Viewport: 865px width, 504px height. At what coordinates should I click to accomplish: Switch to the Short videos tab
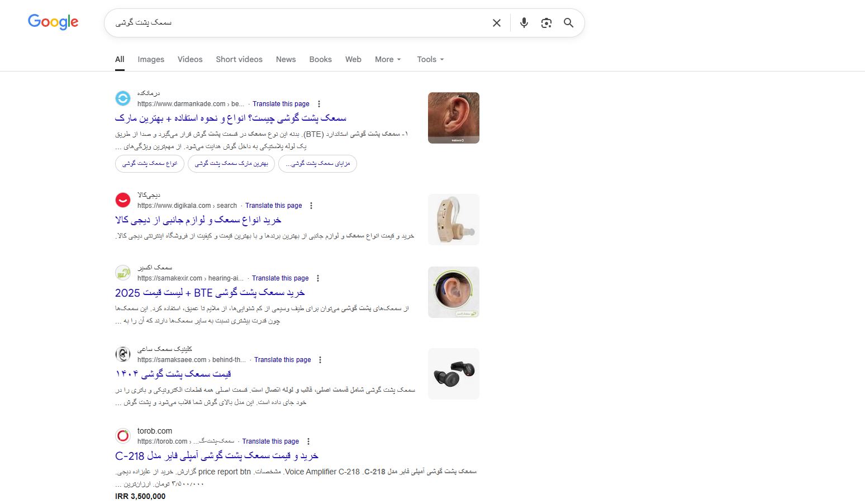coord(239,59)
